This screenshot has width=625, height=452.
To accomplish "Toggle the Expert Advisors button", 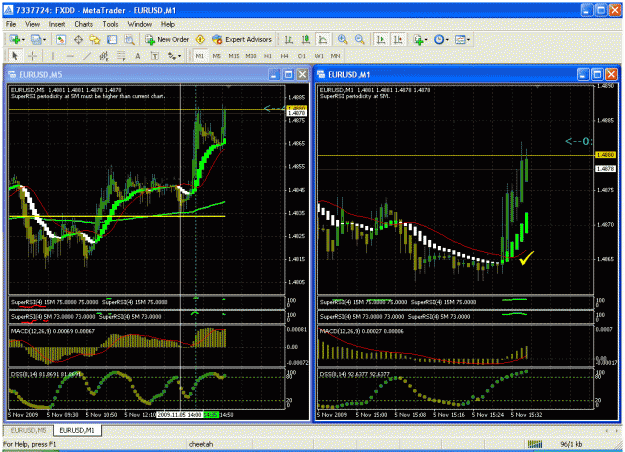I will point(242,39).
